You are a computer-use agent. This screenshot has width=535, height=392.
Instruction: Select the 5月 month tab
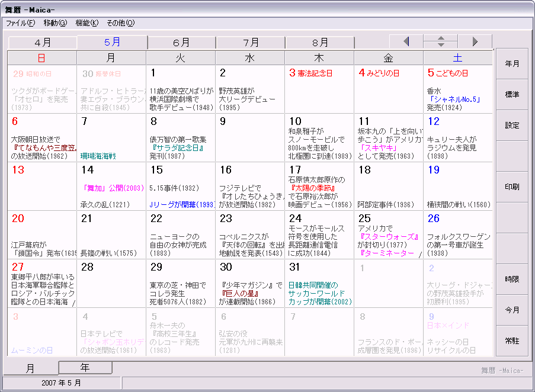click(112, 42)
